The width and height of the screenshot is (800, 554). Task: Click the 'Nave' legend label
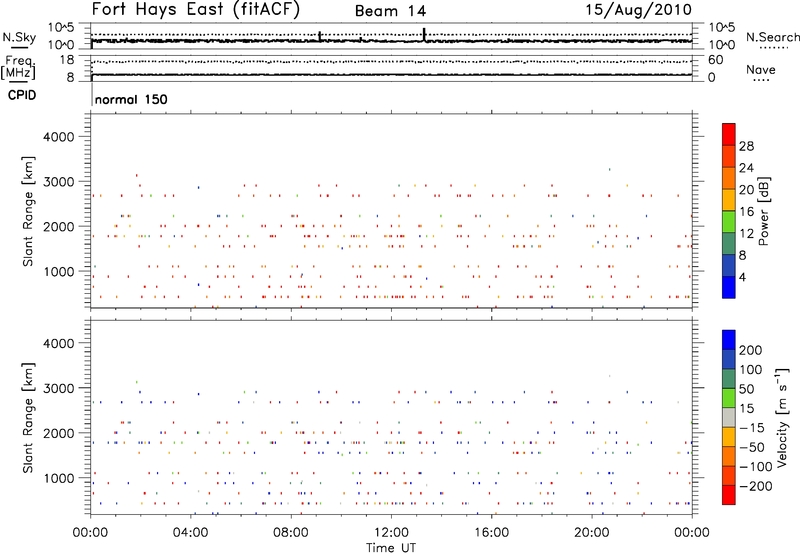761,69
